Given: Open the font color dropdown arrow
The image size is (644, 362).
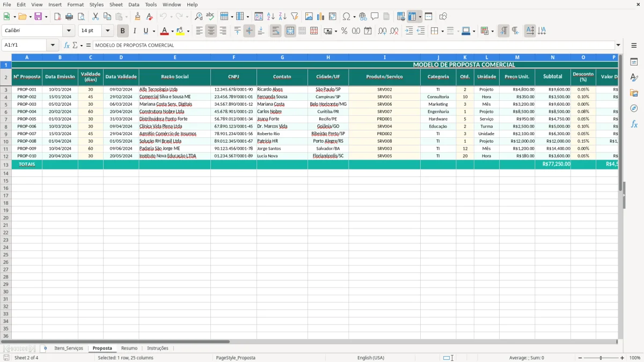Looking at the screenshot, I should coord(172,32).
